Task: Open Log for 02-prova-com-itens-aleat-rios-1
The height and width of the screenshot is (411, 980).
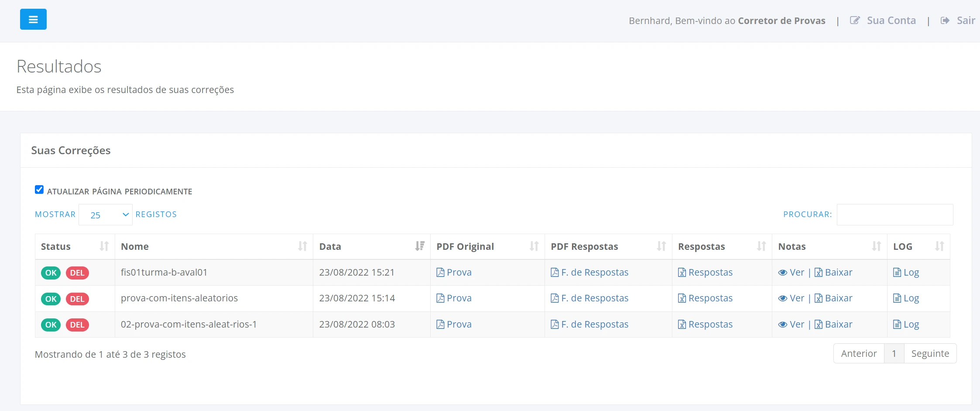Action: (x=906, y=325)
